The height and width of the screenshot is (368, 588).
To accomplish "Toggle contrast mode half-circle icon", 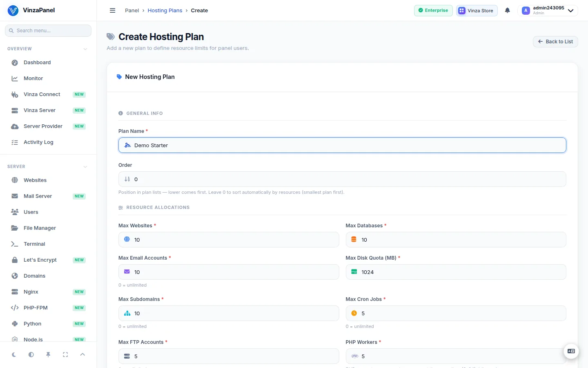I will point(31,355).
